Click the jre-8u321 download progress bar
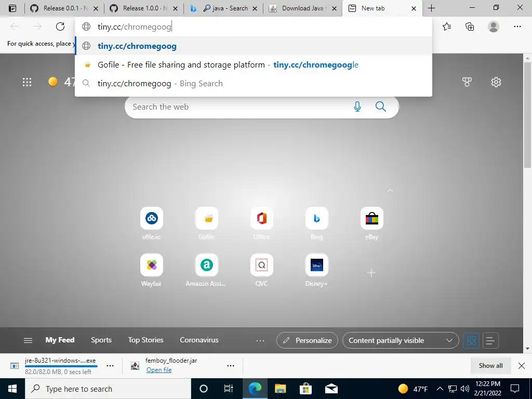 [x=61, y=366]
